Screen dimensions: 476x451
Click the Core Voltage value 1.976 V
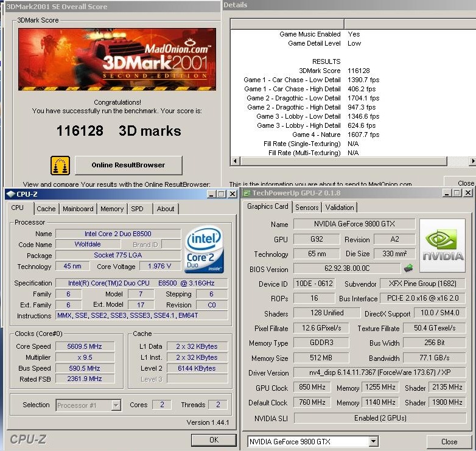[159, 266]
